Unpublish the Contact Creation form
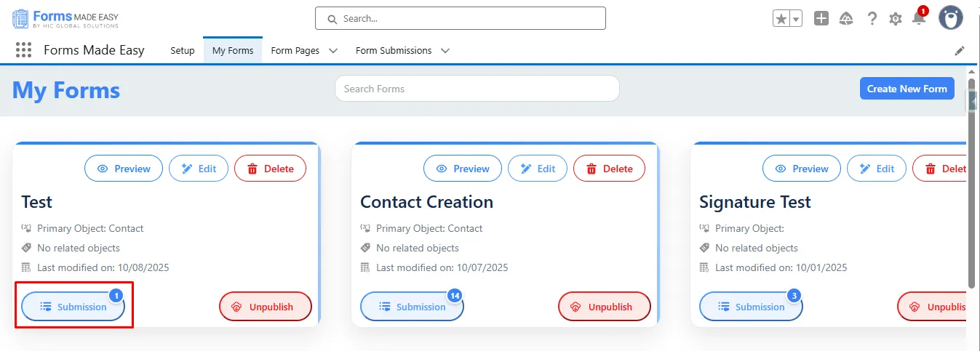This screenshot has height=351, width=980. click(605, 307)
